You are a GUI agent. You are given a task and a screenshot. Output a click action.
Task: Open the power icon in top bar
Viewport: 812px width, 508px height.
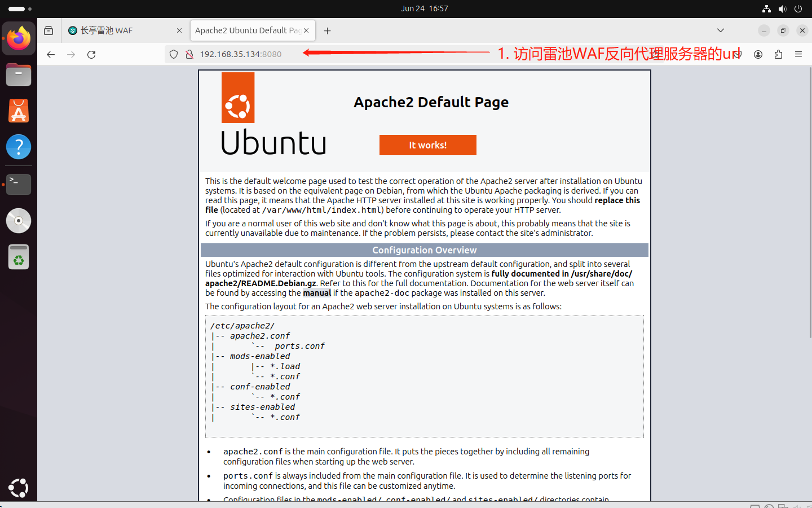coord(798,8)
